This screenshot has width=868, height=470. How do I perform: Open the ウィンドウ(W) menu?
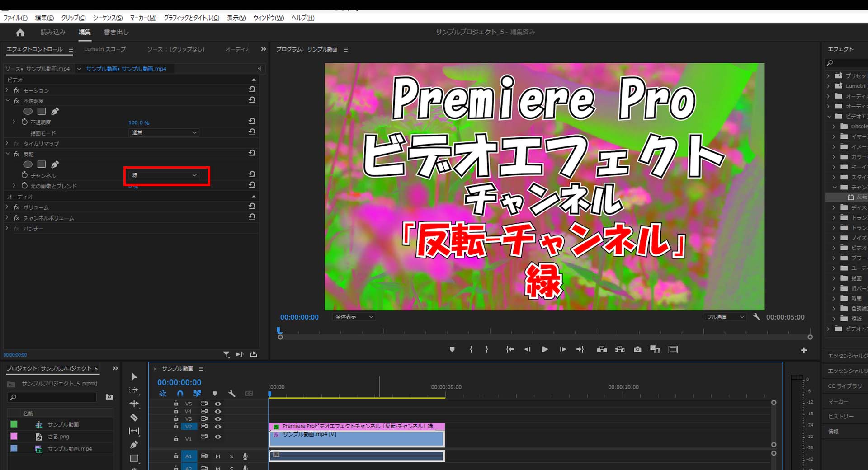269,18
